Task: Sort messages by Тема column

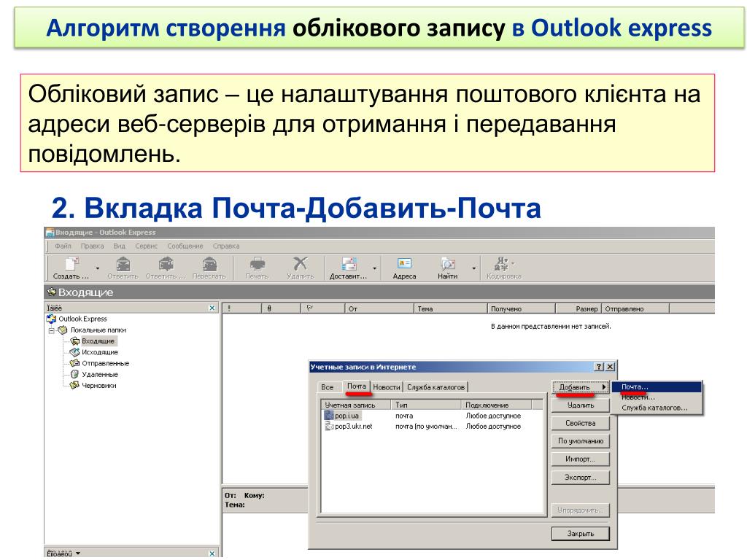Action: coord(450,308)
